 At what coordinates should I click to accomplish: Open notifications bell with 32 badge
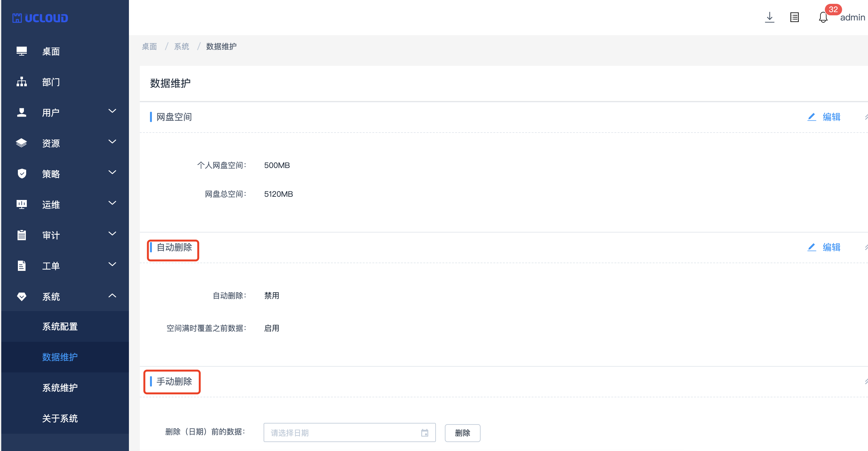823,17
